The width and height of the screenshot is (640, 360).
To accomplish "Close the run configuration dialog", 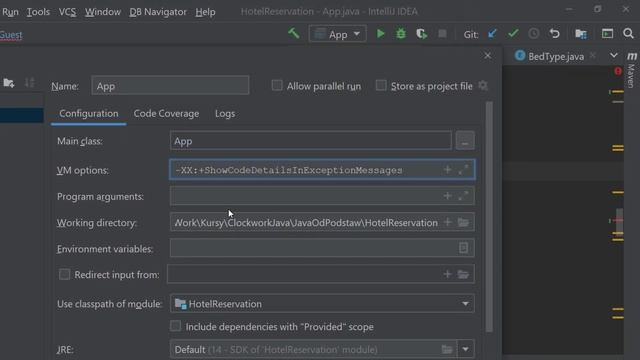I will [x=487, y=56].
